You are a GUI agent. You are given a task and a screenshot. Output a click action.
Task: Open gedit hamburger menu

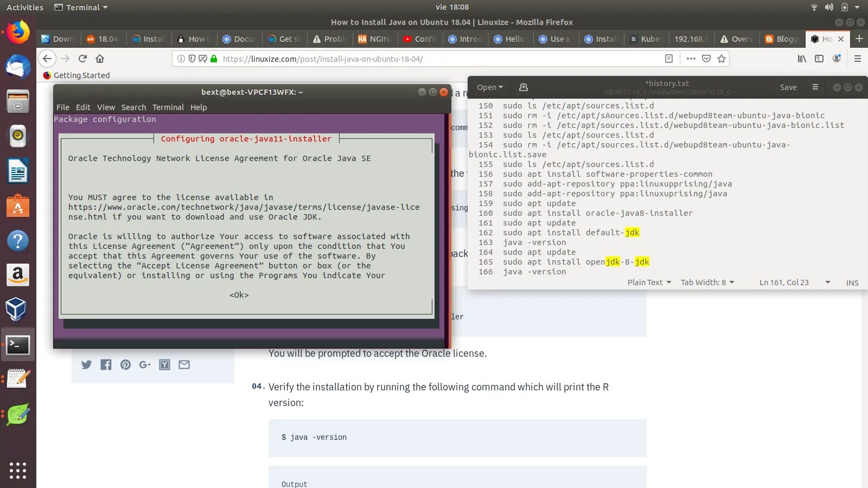tap(815, 87)
